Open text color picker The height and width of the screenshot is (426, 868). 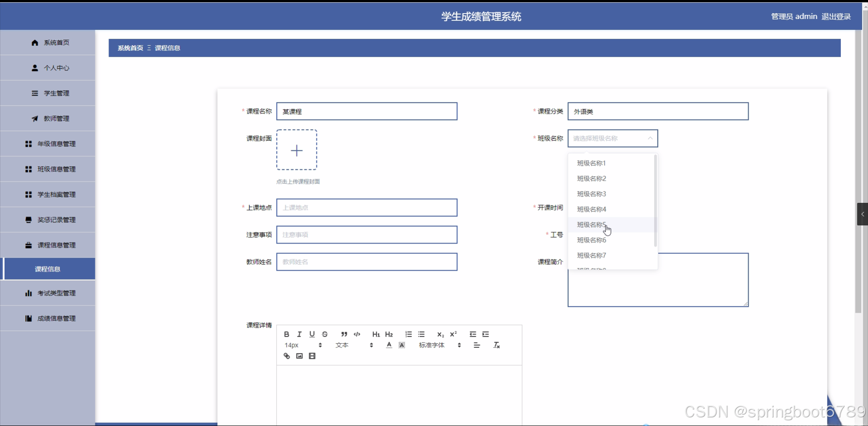(389, 345)
